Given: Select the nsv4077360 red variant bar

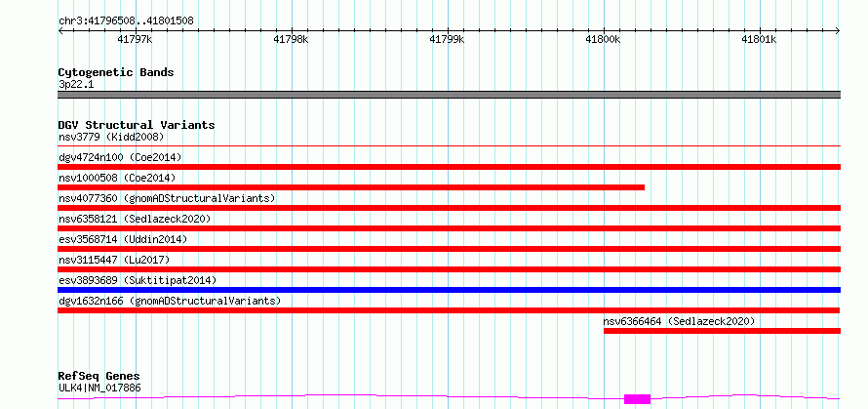Looking at the screenshot, I should (x=449, y=208).
